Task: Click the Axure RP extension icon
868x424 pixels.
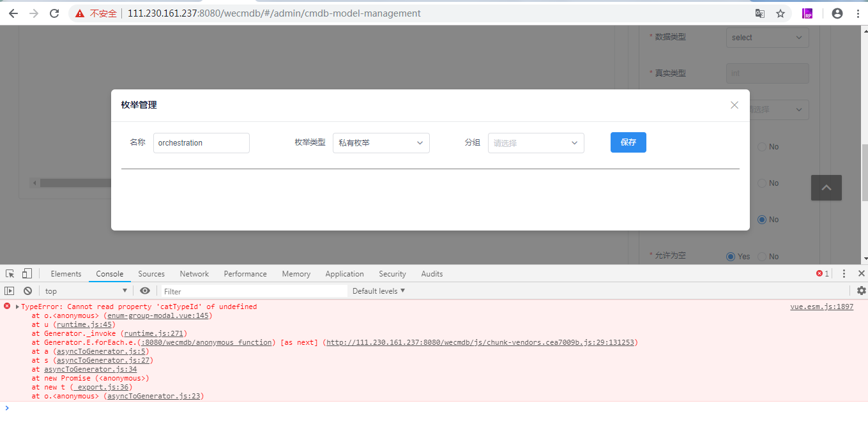Action: pyautogui.click(x=807, y=13)
